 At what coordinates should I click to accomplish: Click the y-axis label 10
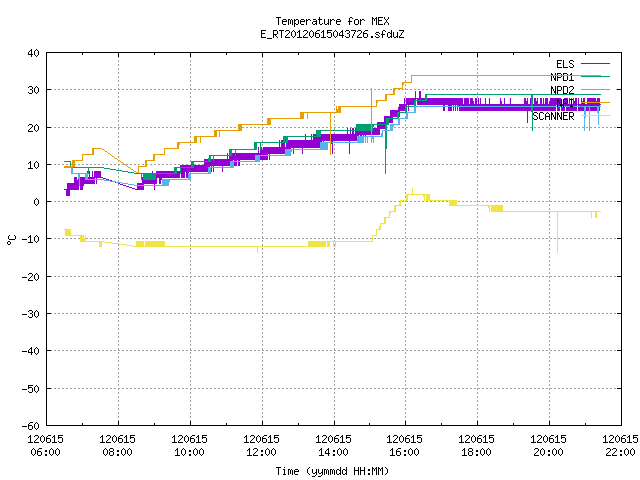click(33, 165)
